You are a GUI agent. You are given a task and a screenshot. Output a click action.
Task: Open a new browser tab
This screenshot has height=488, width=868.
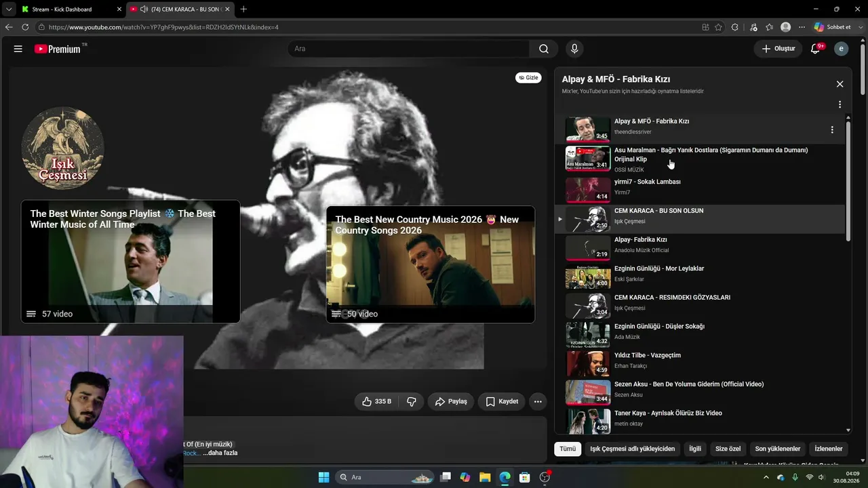point(243,9)
